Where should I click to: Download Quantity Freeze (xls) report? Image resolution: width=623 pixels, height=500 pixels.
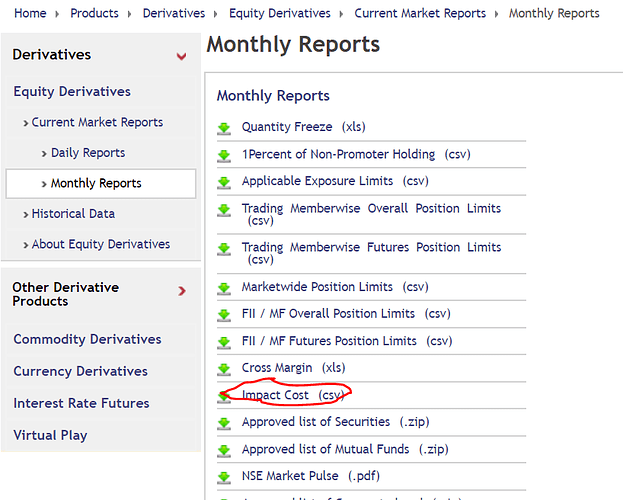tap(304, 127)
